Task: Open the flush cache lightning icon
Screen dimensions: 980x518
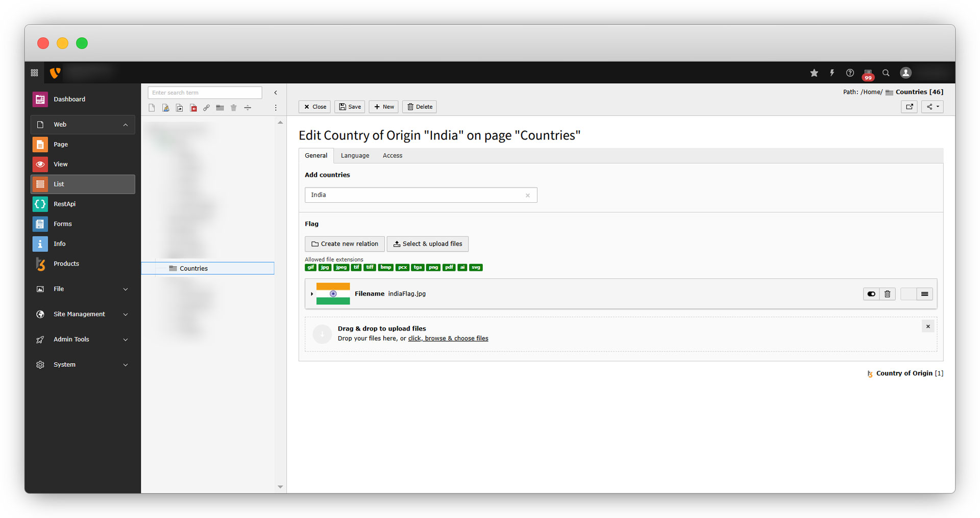Action: 832,73
